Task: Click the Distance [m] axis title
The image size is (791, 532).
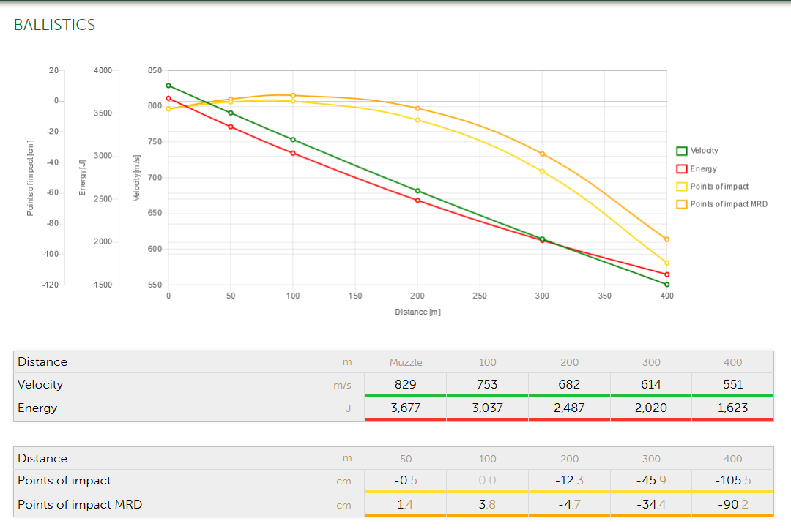Action: point(417,312)
